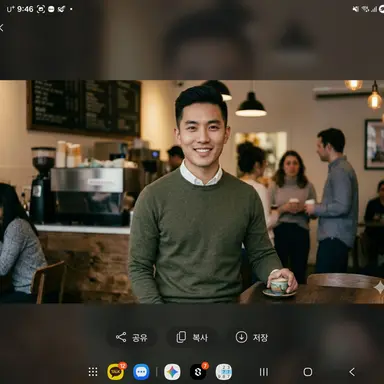Tap the café photo preview
Screen dimensions: 384x384
[192, 192]
